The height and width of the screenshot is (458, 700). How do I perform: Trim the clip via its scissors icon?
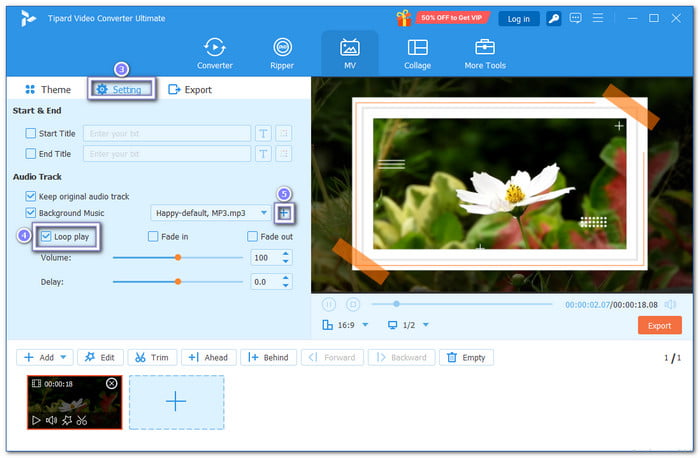tap(82, 420)
